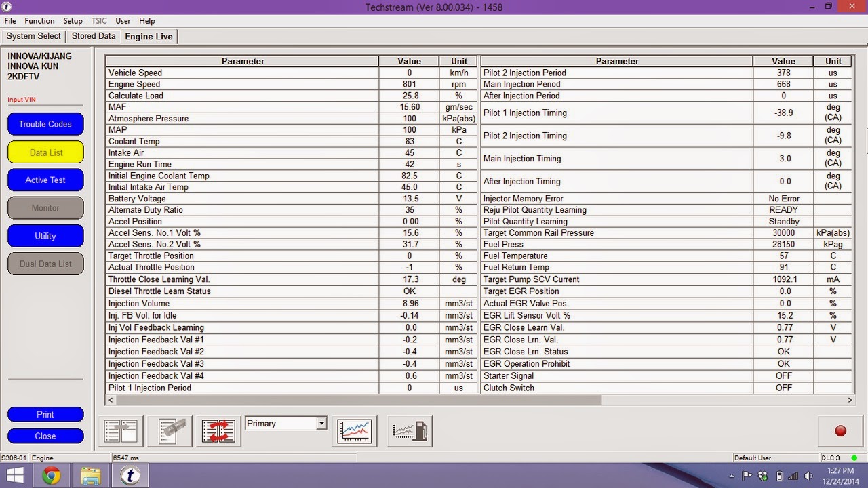Open Chrome from the taskbar

51,476
